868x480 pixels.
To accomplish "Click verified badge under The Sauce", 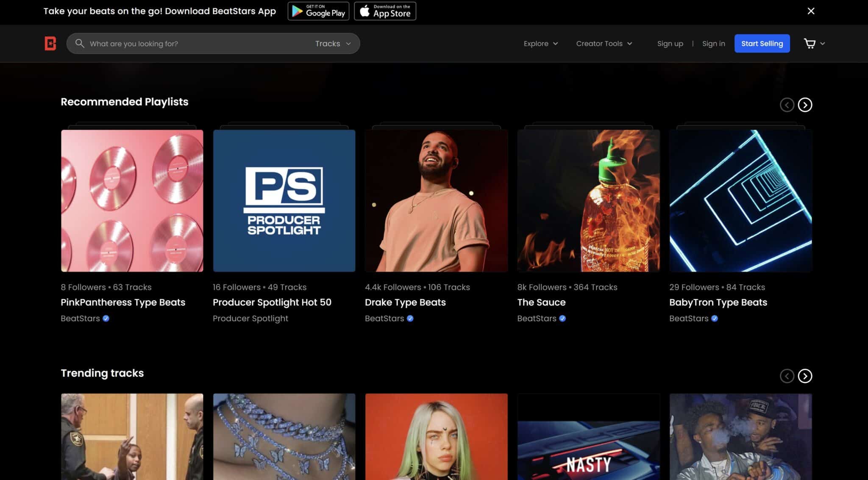I will pyautogui.click(x=562, y=319).
